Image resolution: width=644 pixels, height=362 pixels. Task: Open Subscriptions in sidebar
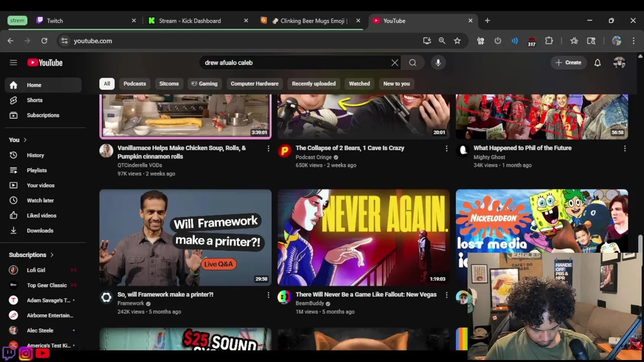point(43,115)
